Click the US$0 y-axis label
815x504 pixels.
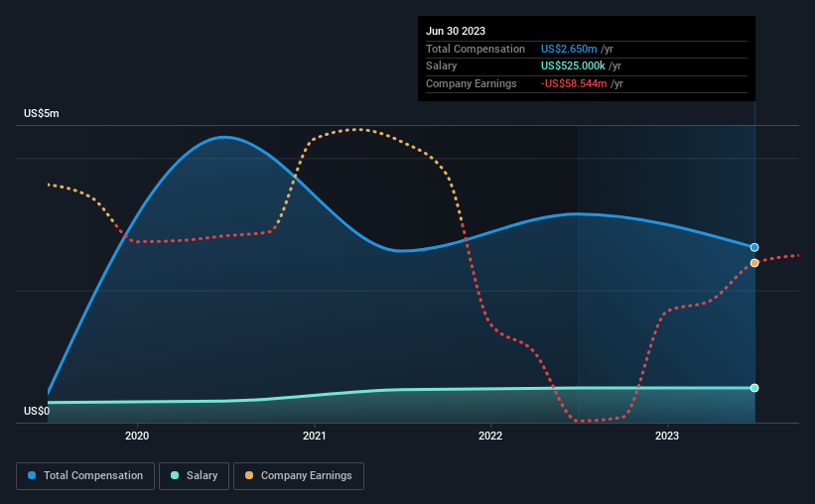tap(37, 411)
